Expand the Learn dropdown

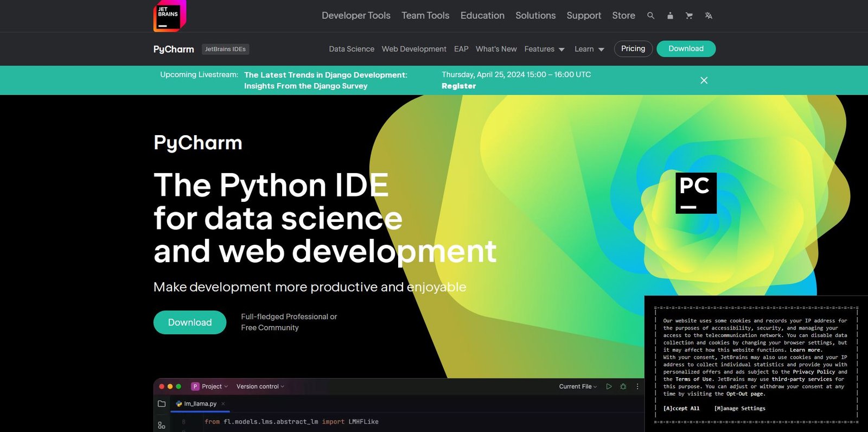tap(589, 49)
